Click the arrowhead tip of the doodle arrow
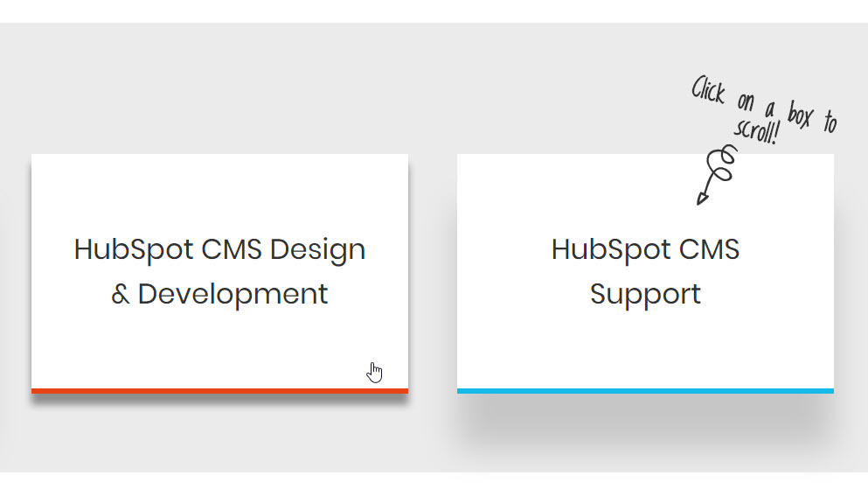 (x=699, y=202)
